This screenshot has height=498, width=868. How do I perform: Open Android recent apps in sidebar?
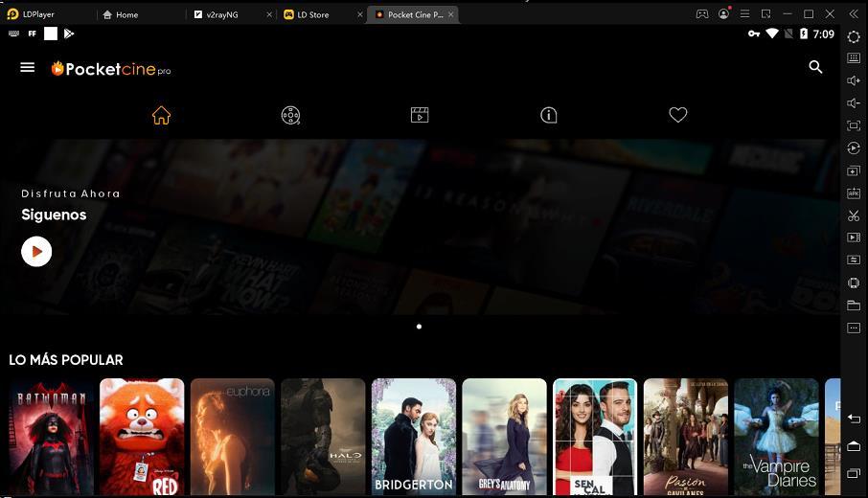[854, 472]
